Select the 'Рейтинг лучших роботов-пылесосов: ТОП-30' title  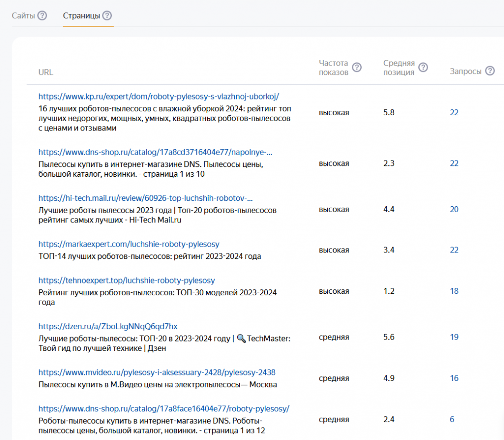(x=157, y=297)
